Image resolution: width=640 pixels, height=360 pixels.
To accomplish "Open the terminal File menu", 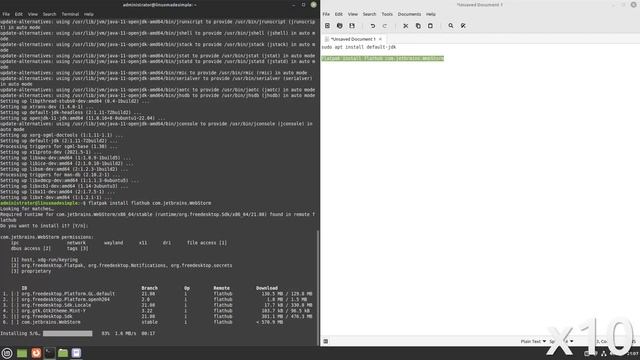I will click(6, 14).
